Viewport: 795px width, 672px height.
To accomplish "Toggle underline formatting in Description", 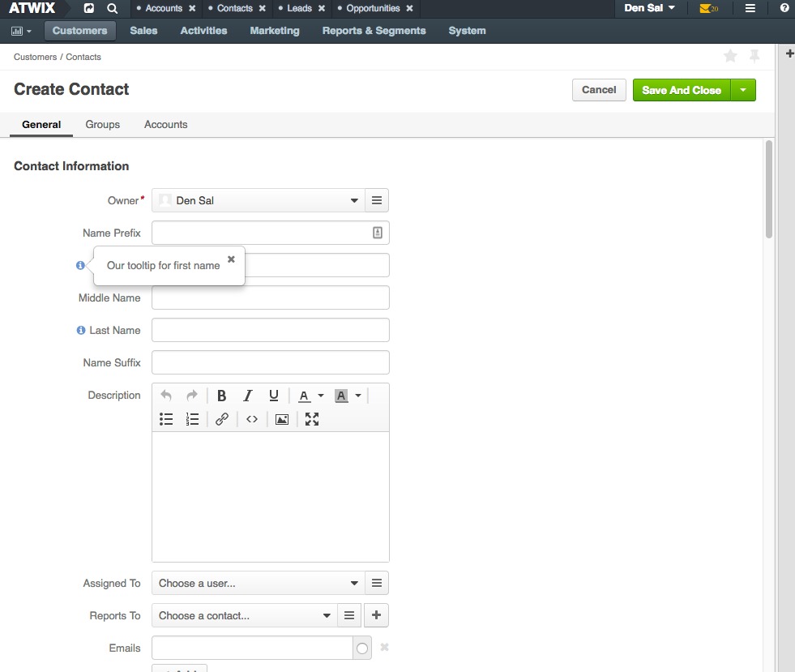I will coord(274,395).
